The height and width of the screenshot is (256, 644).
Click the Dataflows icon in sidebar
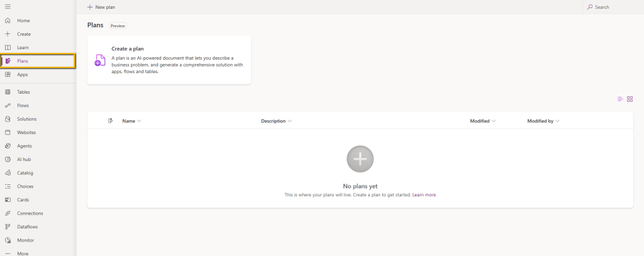(8, 226)
